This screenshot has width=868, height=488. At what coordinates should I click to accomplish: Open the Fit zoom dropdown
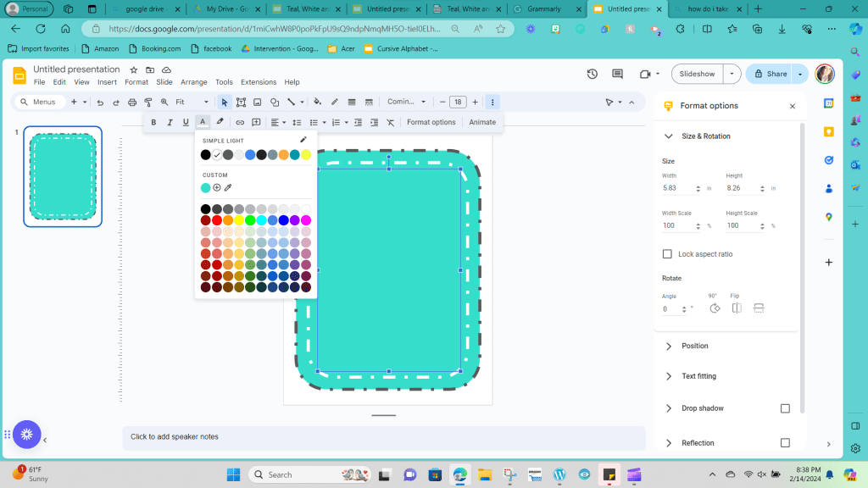click(192, 102)
